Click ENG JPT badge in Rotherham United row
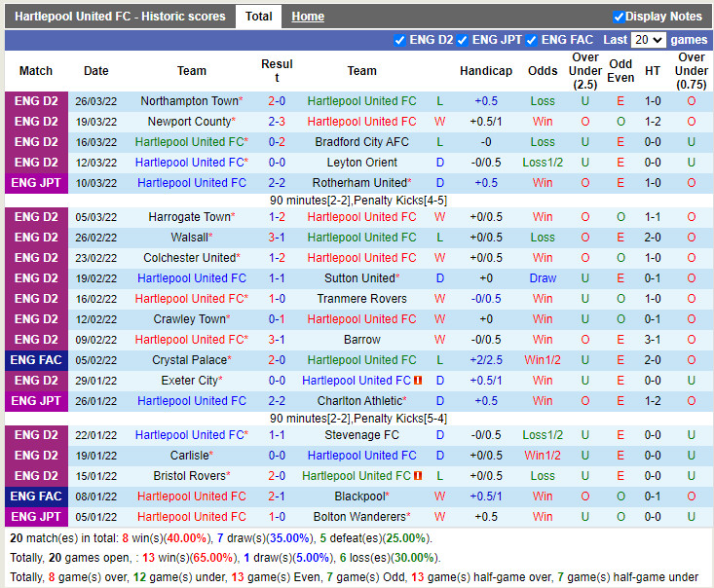The height and width of the screenshot is (588, 714). point(37,183)
